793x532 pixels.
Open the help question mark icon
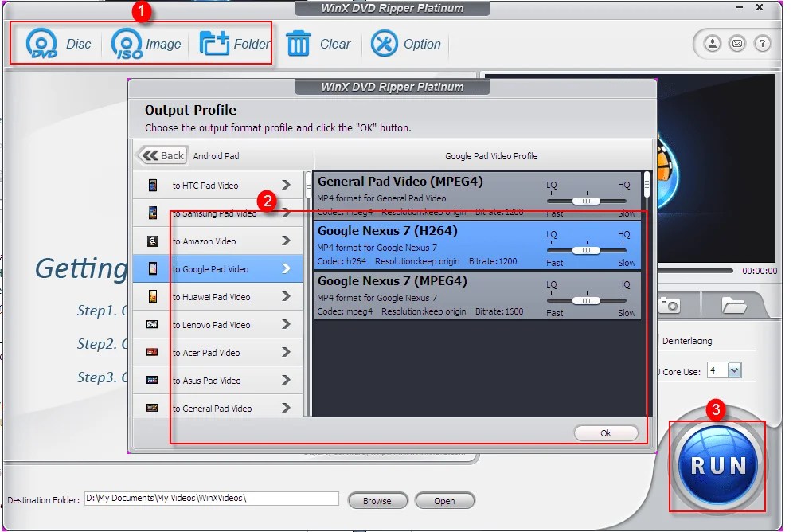(x=762, y=44)
